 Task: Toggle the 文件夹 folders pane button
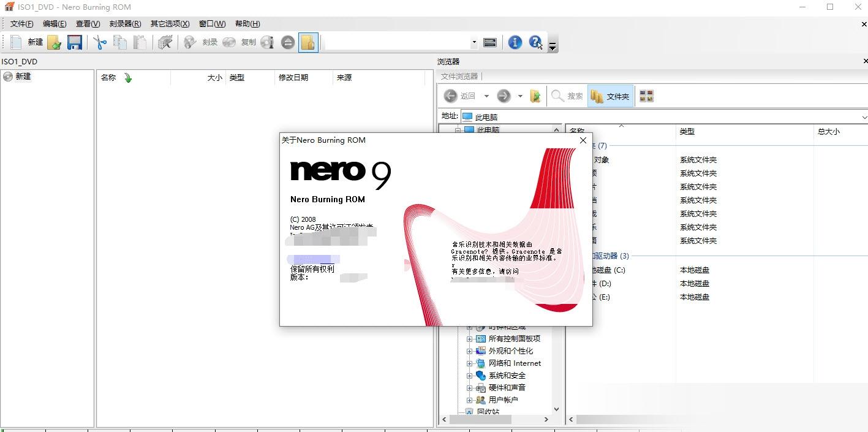click(x=611, y=96)
